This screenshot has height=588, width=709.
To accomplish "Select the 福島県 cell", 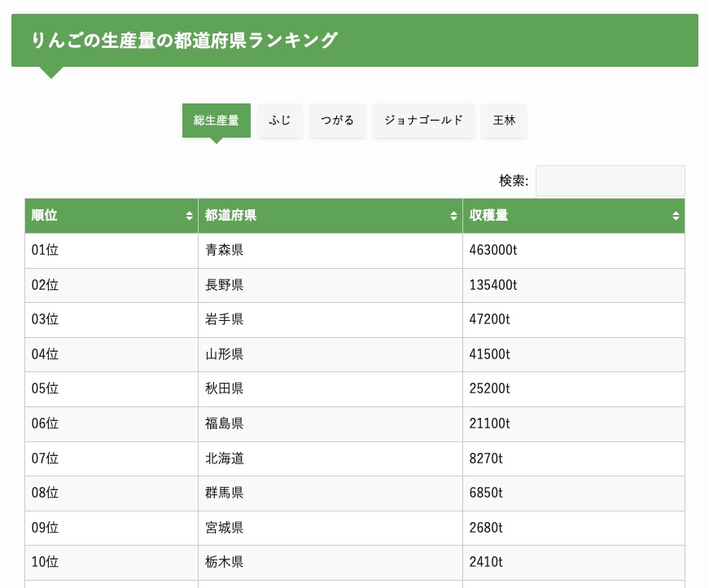I will click(x=330, y=423).
